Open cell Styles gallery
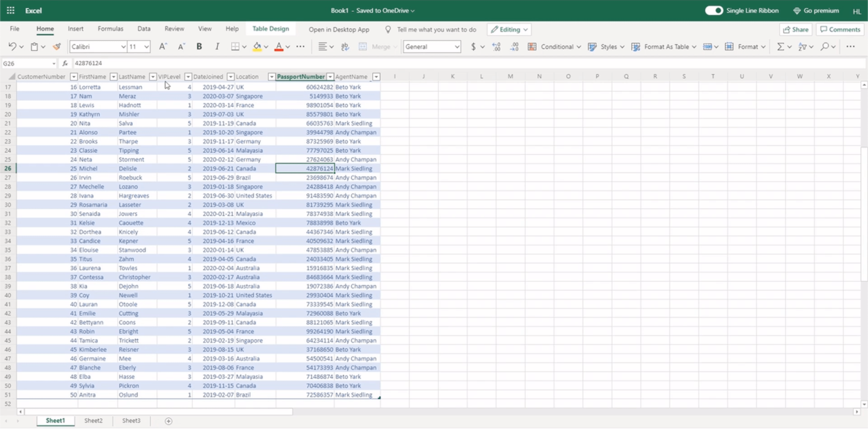This screenshot has width=868, height=429. pyautogui.click(x=606, y=46)
